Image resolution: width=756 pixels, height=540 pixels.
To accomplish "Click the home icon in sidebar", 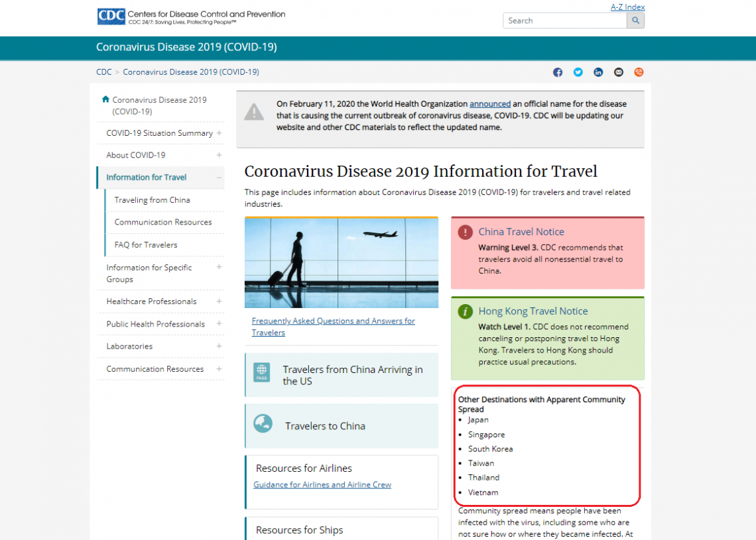I will [x=105, y=99].
